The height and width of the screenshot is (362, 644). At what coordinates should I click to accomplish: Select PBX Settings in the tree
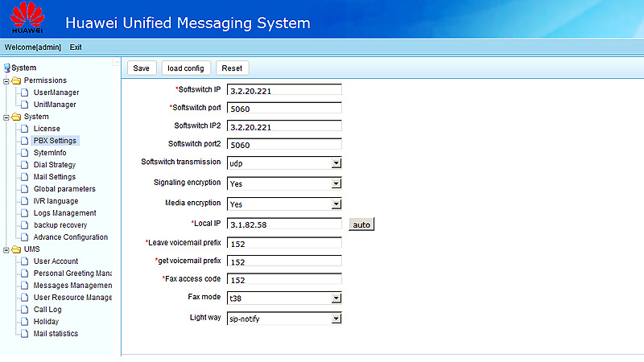click(55, 141)
